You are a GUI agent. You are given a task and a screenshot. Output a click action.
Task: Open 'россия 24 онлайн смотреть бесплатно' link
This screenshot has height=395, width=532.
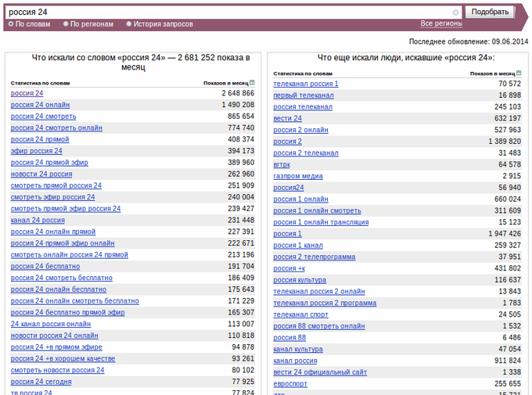point(74,301)
